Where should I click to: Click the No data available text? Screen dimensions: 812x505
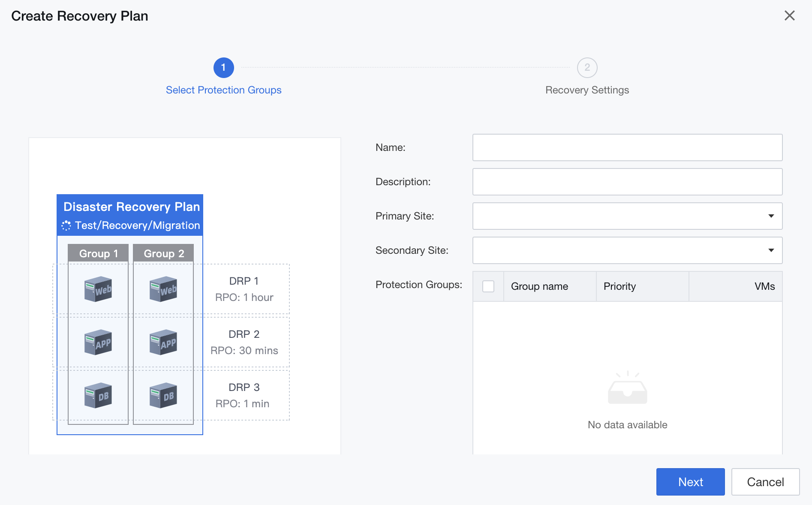627,425
